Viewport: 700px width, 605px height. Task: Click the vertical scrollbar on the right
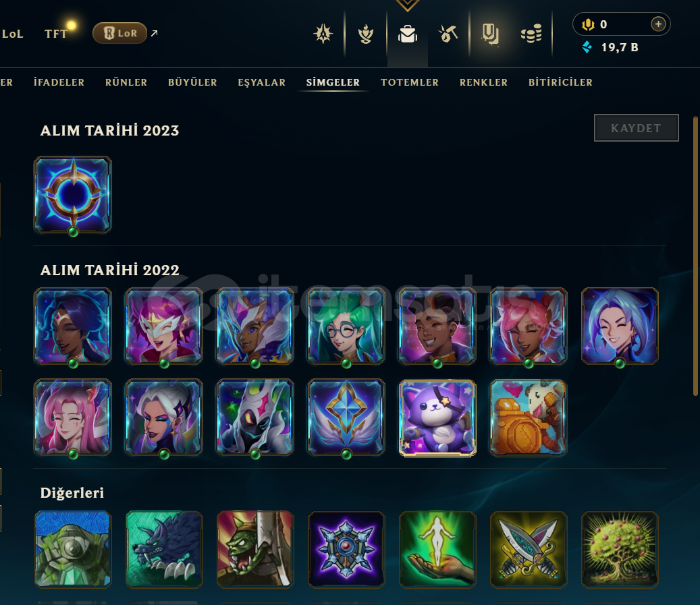tap(695, 256)
